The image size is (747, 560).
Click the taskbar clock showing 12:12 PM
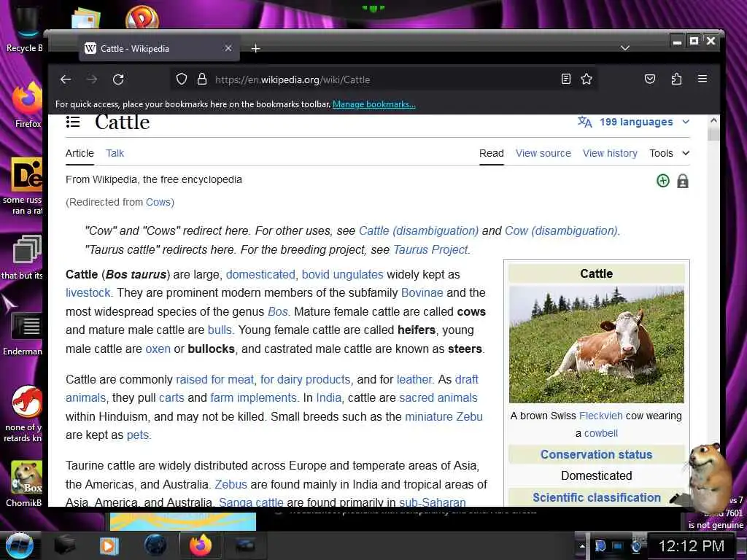pos(691,545)
